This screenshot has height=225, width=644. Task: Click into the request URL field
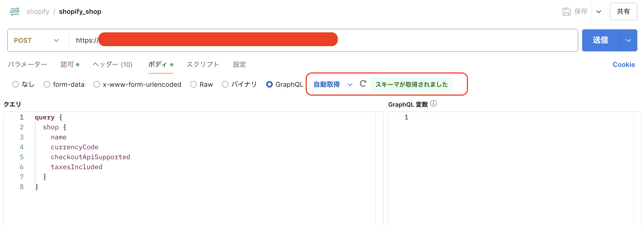[x=323, y=40]
